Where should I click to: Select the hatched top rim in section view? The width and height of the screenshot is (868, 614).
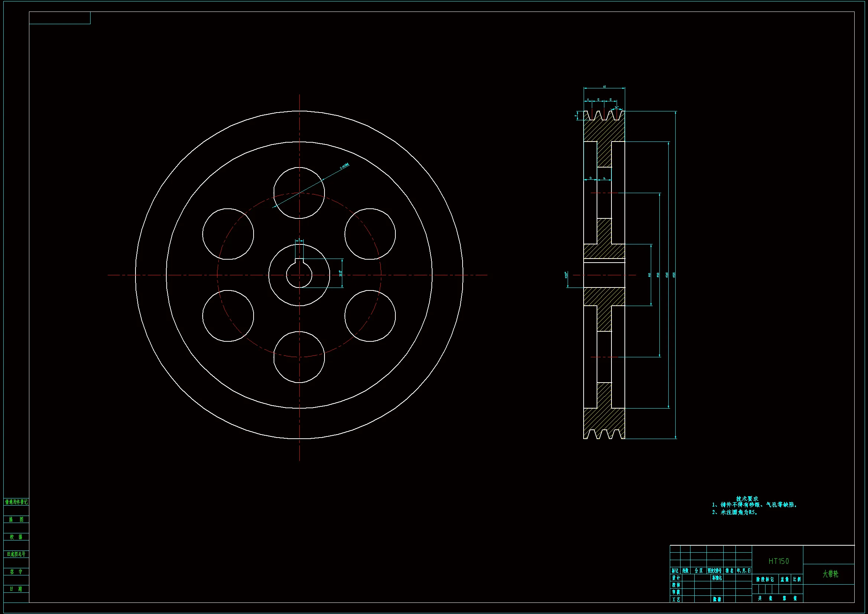[x=604, y=130]
